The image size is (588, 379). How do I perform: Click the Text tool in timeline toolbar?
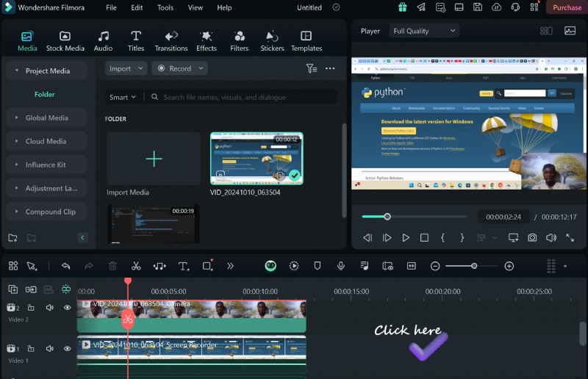(184, 266)
